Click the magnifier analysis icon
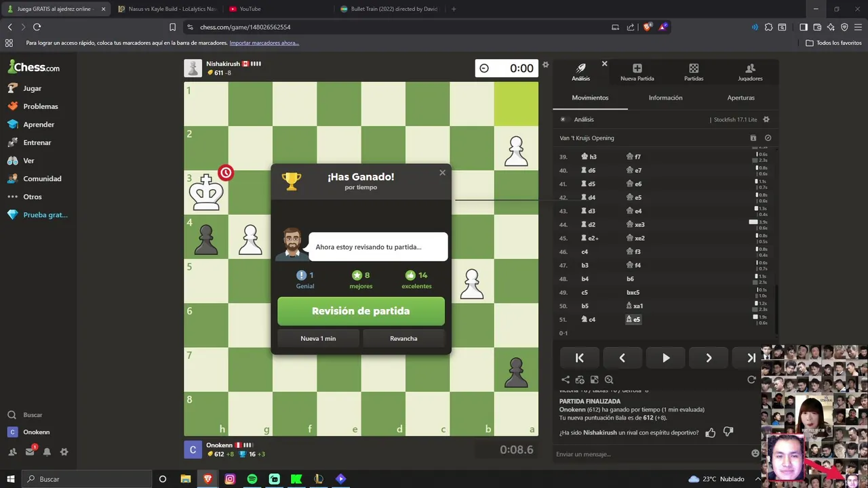 point(609,380)
